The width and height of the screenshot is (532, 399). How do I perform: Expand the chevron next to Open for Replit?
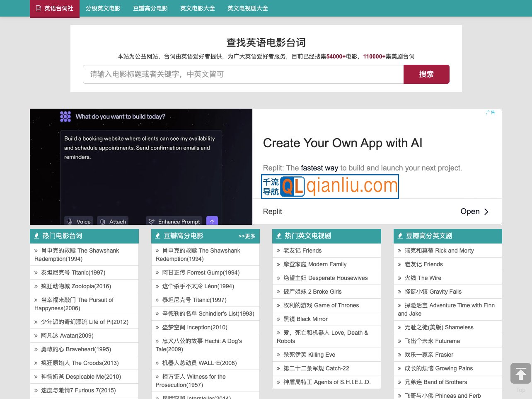(486, 212)
